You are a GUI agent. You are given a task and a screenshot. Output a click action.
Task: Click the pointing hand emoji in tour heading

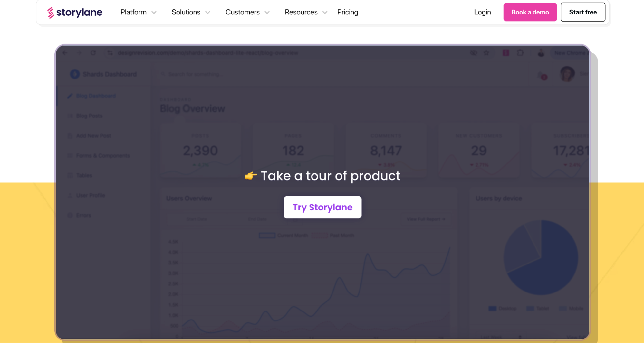tap(251, 176)
